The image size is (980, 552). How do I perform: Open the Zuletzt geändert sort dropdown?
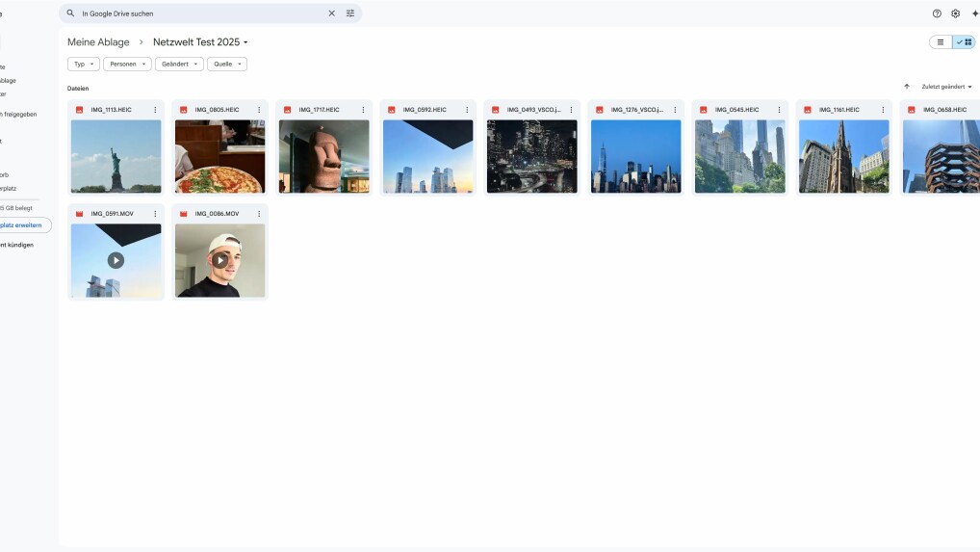point(947,87)
